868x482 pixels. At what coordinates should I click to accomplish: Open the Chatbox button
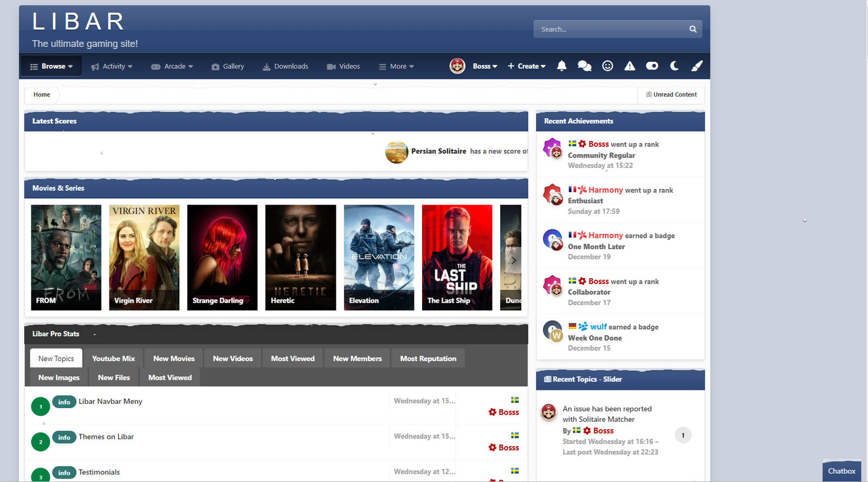click(x=841, y=471)
